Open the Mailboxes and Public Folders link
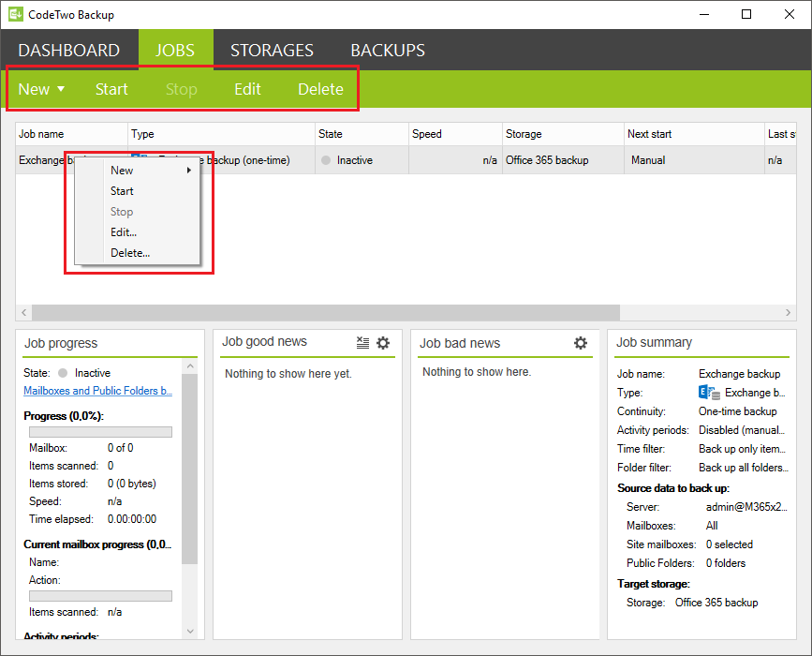 (98, 391)
